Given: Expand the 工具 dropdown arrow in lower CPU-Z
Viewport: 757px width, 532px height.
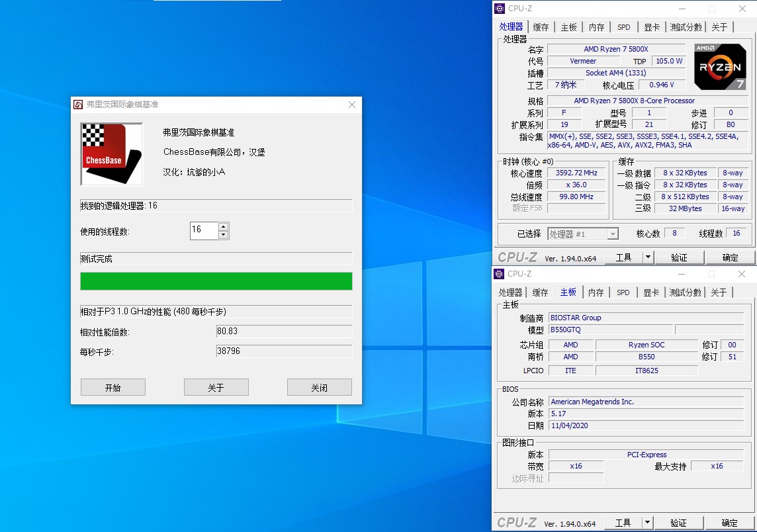Looking at the screenshot, I should pyautogui.click(x=647, y=523).
